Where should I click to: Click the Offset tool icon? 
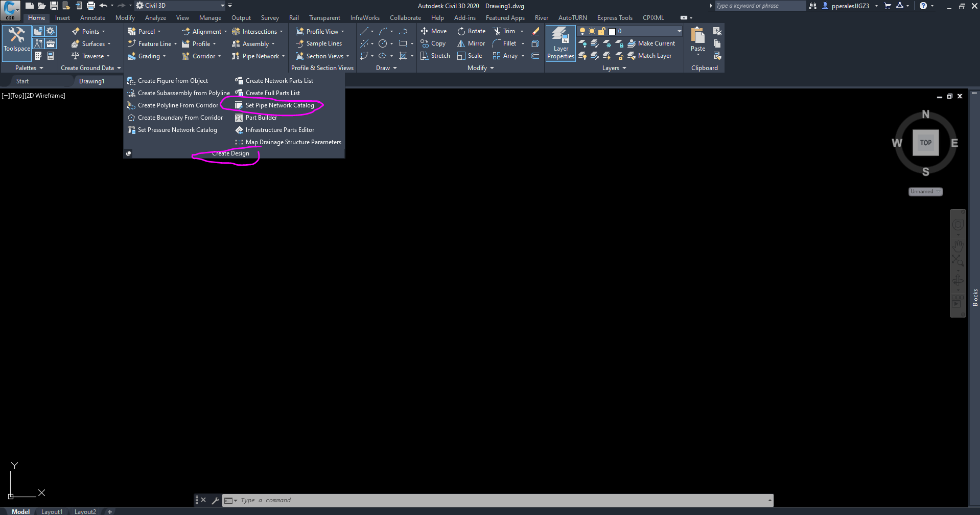(535, 56)
